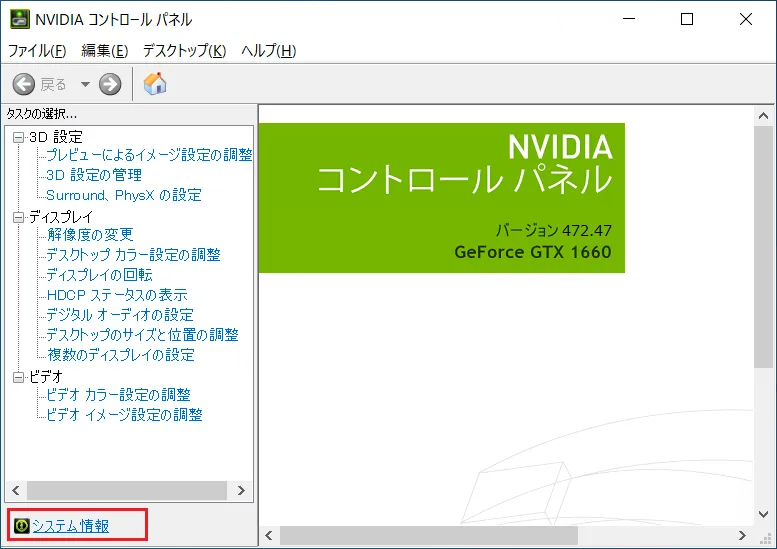Open ビデオ カラー設定の調整
The image size is (777, 549).
click(118, 394)
